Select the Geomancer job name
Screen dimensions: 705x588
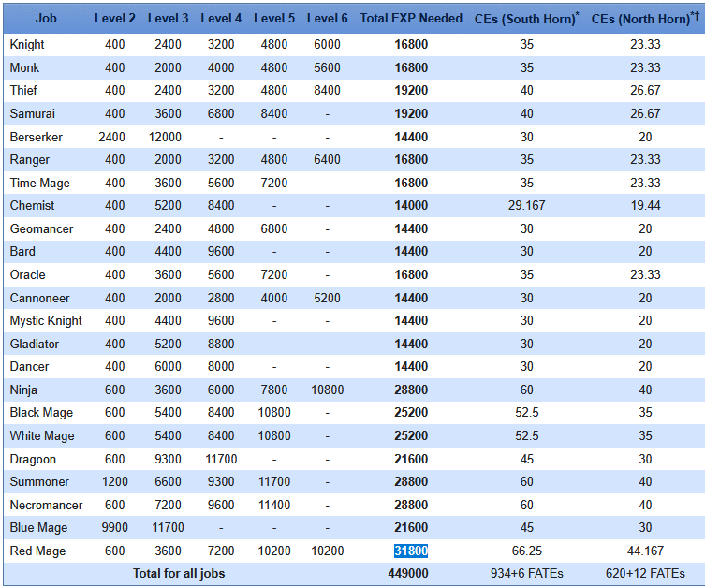coord(41,228)
